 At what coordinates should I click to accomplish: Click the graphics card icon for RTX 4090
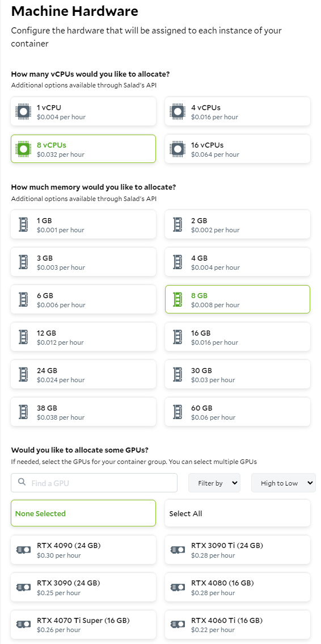[23, 550]
